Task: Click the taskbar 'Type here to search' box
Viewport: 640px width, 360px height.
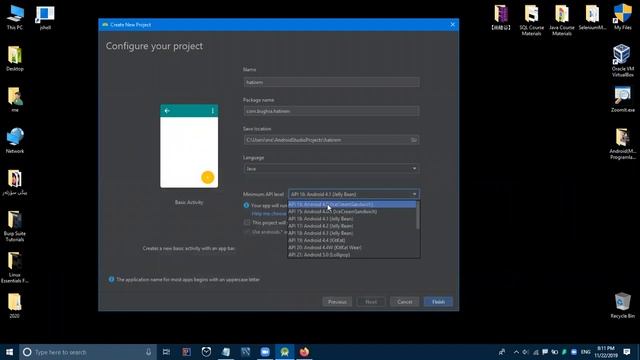Action: [88, 352]
